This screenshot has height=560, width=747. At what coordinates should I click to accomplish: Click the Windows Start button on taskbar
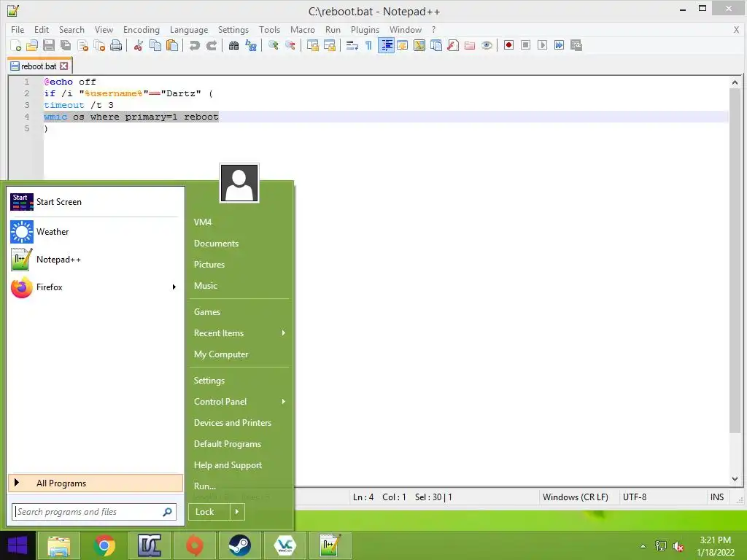[x=18, y=545]
